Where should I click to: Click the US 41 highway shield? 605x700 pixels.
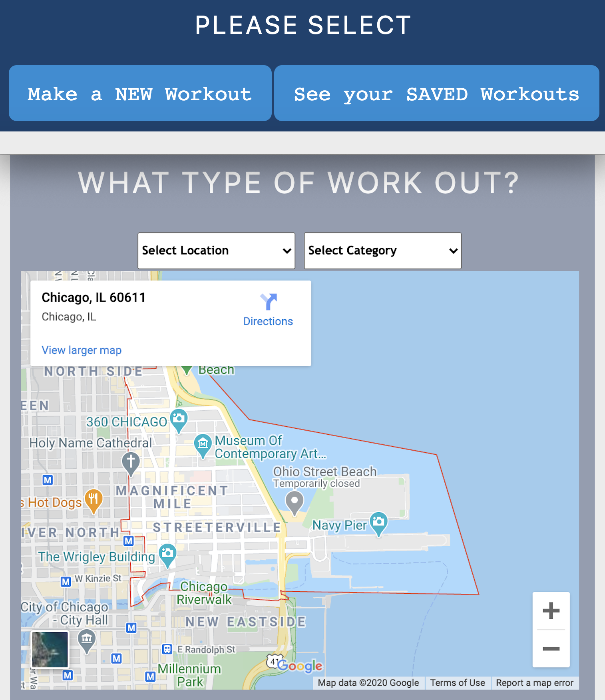point(274,661)
